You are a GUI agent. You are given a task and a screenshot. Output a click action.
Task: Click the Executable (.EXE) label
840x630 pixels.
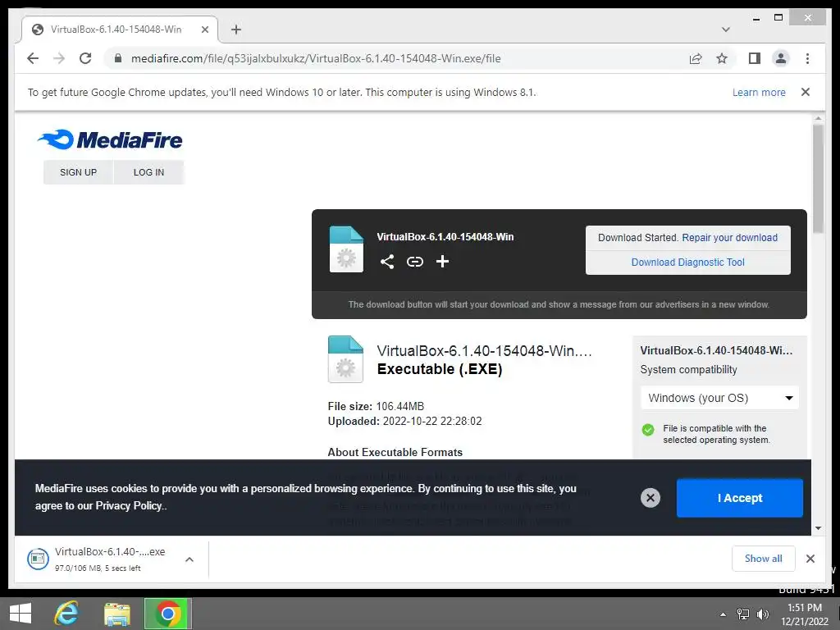(440, 369)
